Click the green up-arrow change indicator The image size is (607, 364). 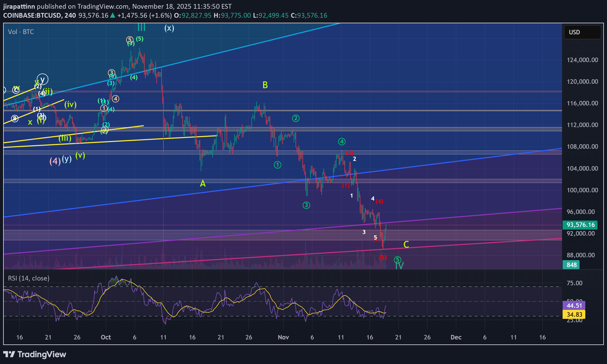(112, 16)
